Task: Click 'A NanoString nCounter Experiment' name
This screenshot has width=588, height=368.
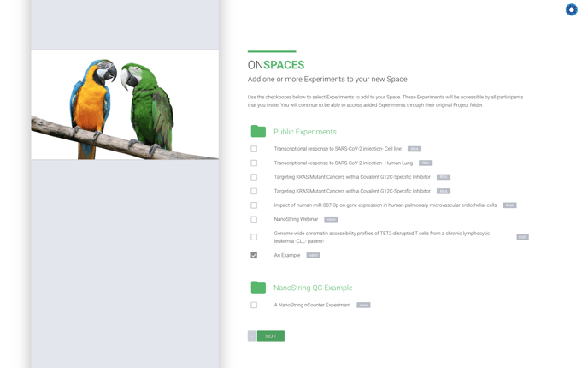Action: click(312, 305)
